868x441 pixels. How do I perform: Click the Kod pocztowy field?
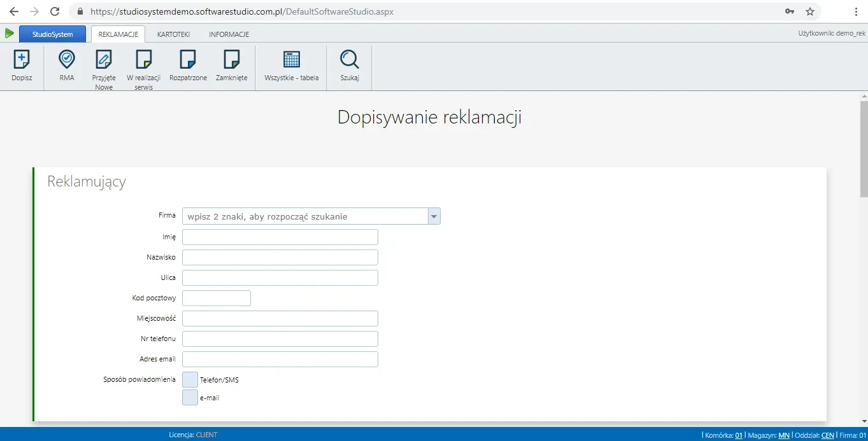coord(217,298)
